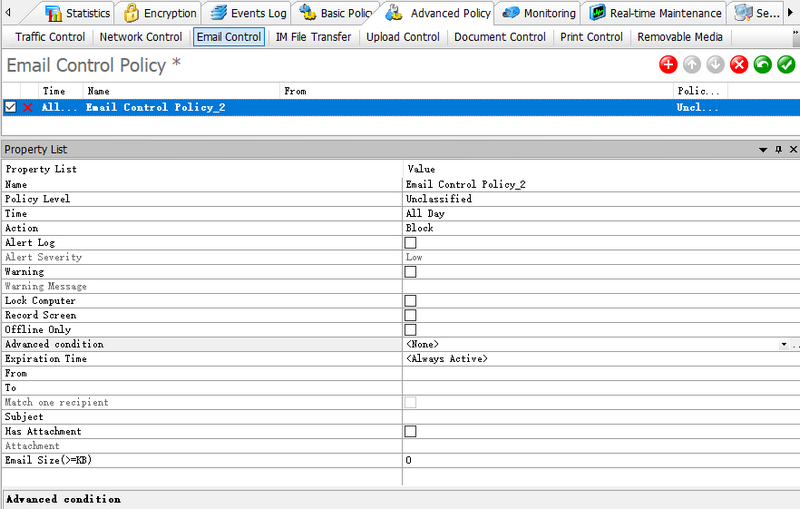This screenshot has height=509, width=800.
Task: Pin the Property List panel
Action: (778, 149)
